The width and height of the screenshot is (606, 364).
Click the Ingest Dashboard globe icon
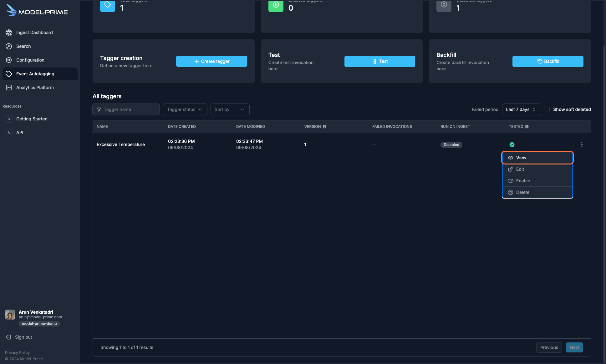click(9, 33)
